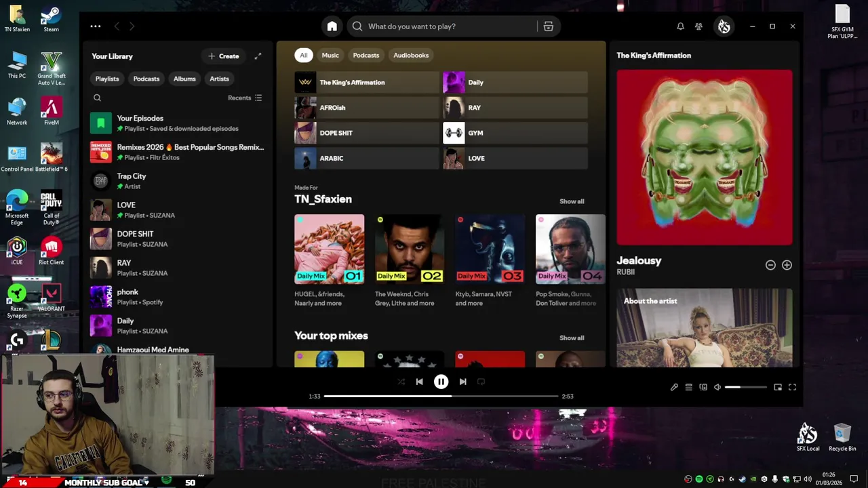Open Jealousy album art in Now Playing
868x488 pixels.
[704, 157]
